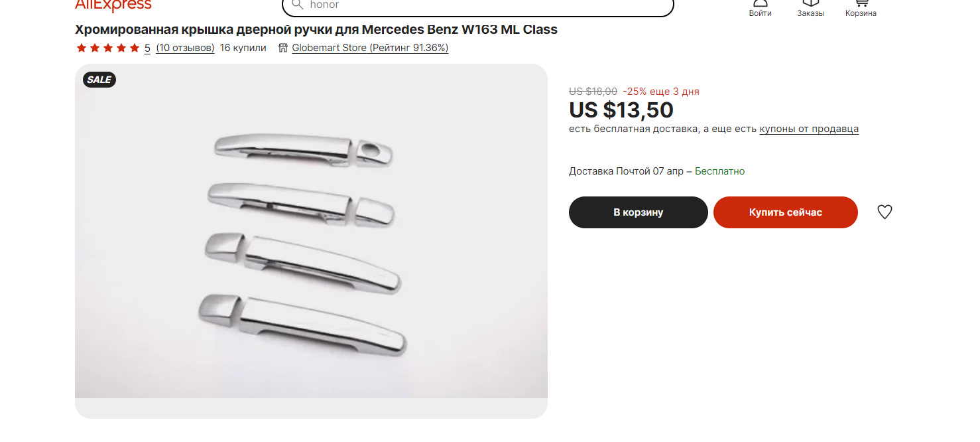Click the US $13,50 price
Screen dimensions: 980x442
(x=621, y=110)
